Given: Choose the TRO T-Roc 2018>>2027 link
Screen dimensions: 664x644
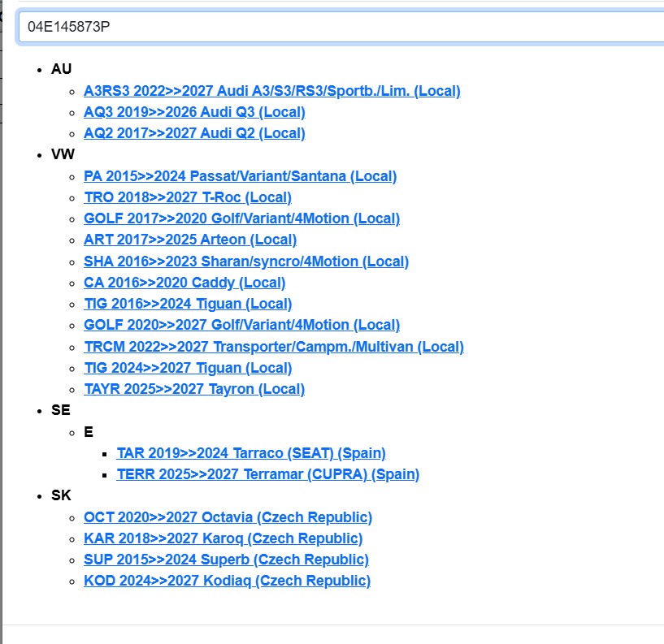Looking at the screenshot, I should coord(187,197).
